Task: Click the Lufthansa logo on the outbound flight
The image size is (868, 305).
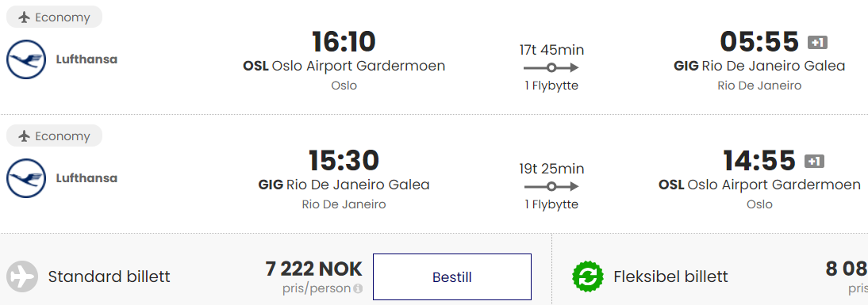Action: click(x=26, y=59)
